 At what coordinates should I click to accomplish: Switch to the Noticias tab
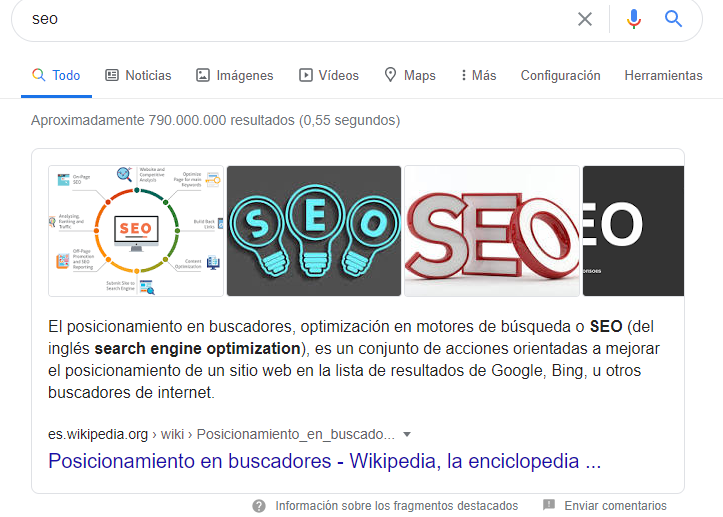[138, 75]
